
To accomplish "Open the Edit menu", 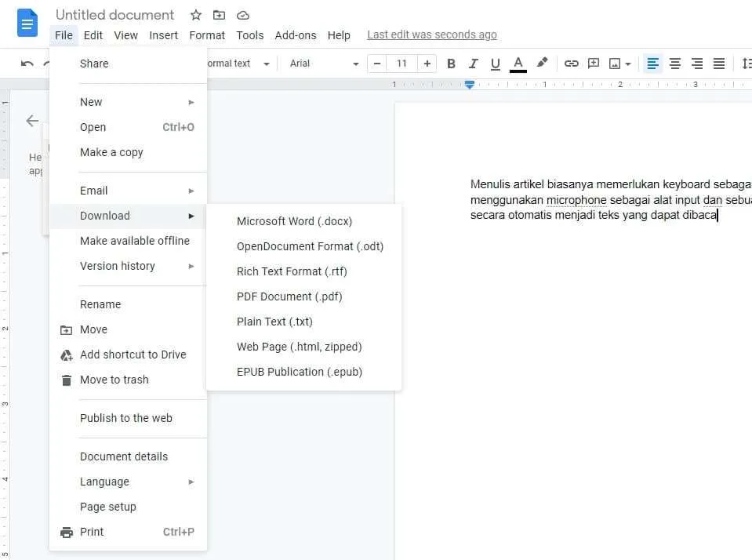I will (x=93, y=35).
